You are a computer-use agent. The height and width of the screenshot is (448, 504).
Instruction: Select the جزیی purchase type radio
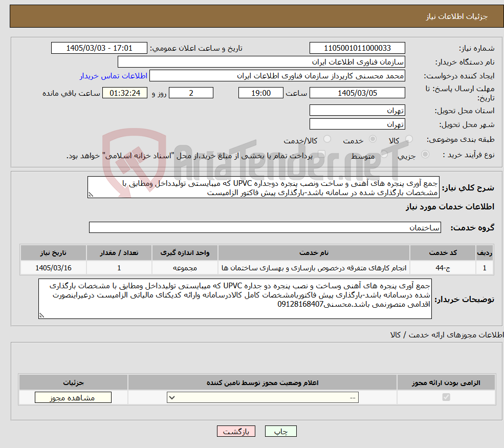(x=425, y=155)
